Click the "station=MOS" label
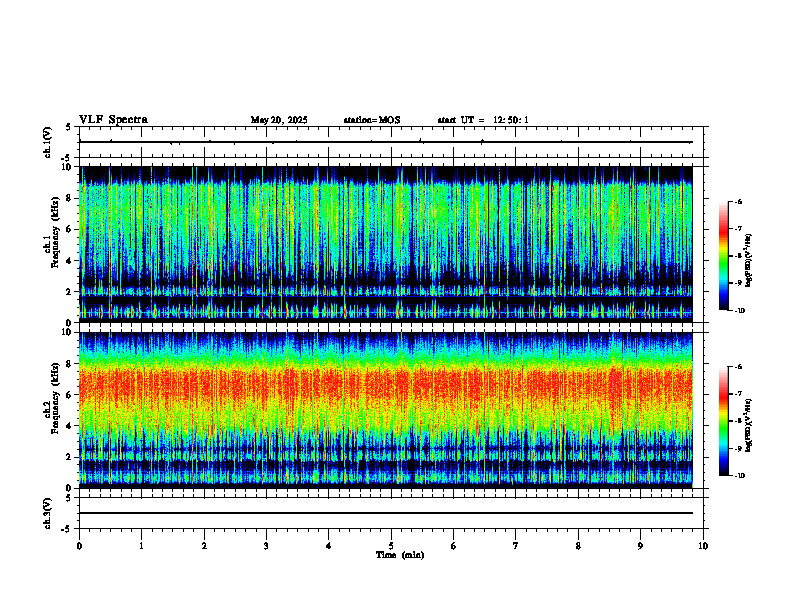792x612 pixels. click(372, 120)
